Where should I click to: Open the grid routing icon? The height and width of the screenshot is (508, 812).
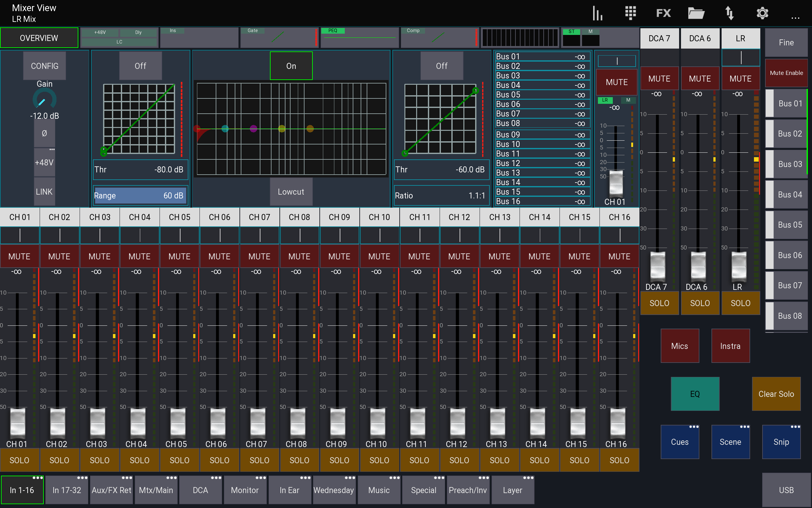tap(631, 13)
